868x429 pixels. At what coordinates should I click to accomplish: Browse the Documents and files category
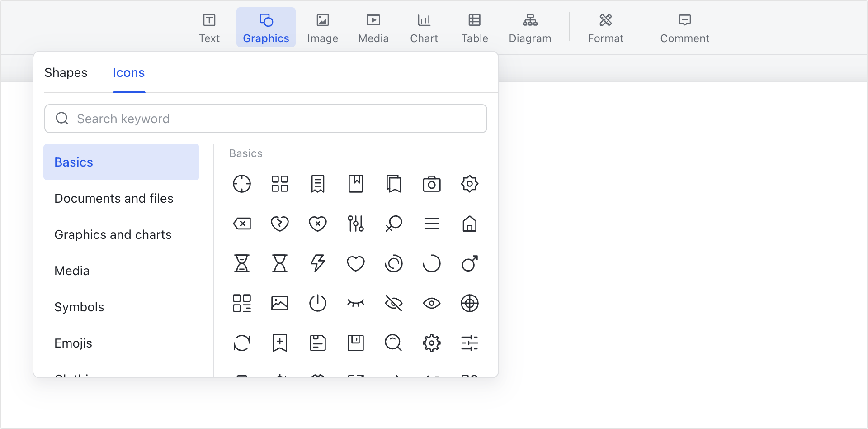click(113, 198)
